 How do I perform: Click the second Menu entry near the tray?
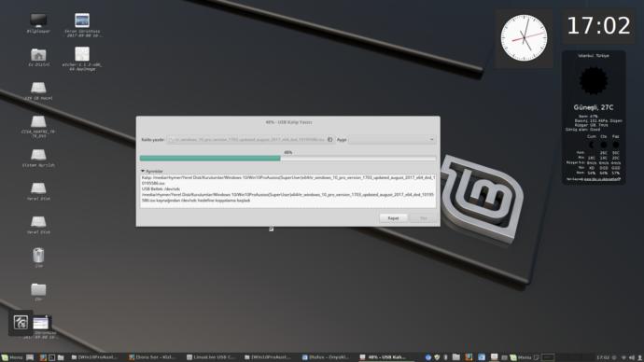point(520,357)
